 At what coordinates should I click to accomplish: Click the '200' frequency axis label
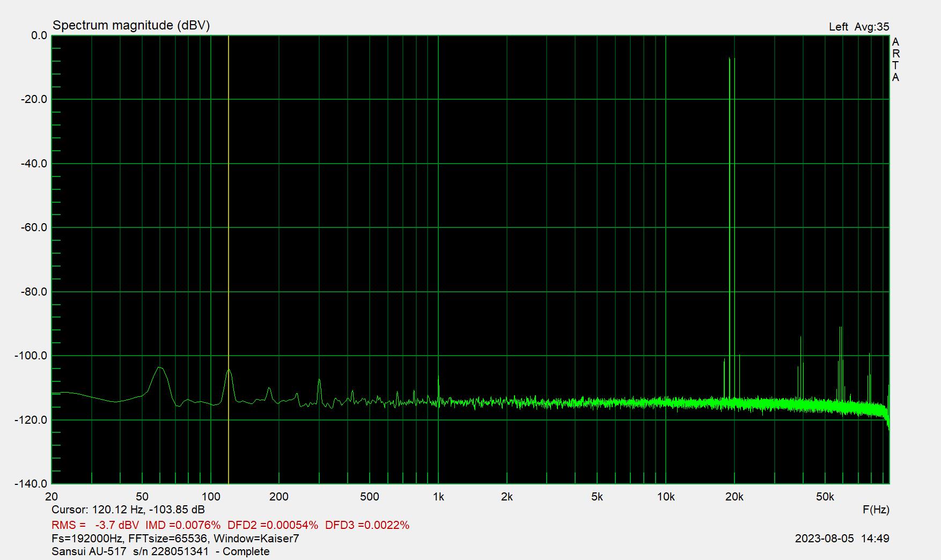(279, 497)
